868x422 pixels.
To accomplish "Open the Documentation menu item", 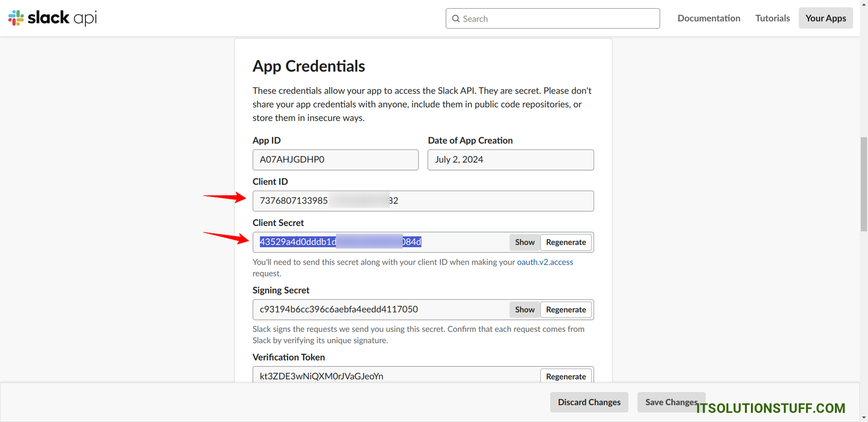I will click(x=709, y=18).
